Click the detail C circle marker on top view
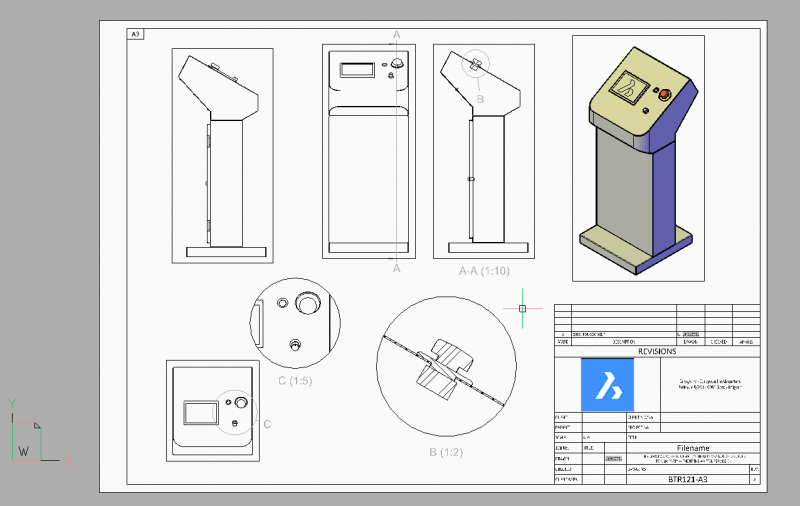 235,413
